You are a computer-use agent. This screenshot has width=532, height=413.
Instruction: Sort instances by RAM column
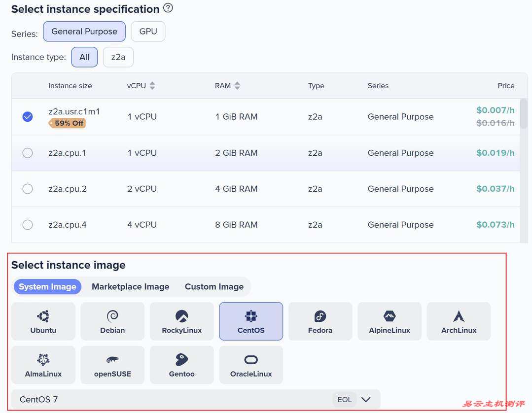(237, 86)
